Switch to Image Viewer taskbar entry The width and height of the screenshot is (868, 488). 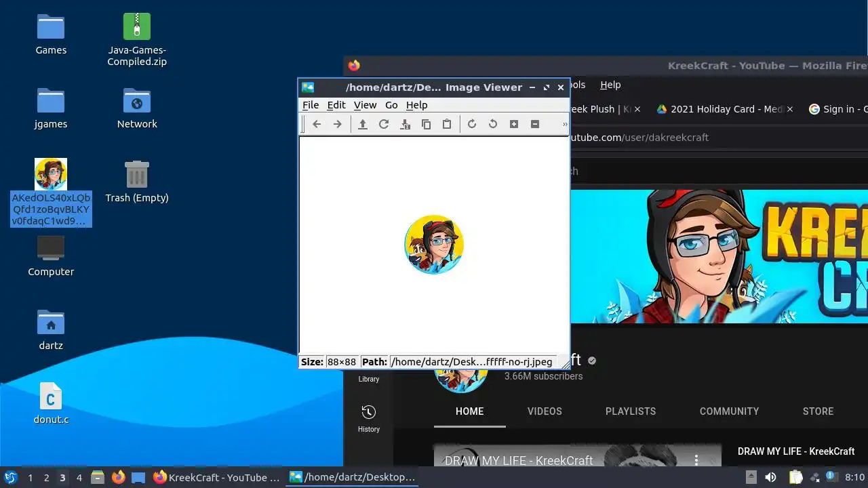(x=353, y=477)
